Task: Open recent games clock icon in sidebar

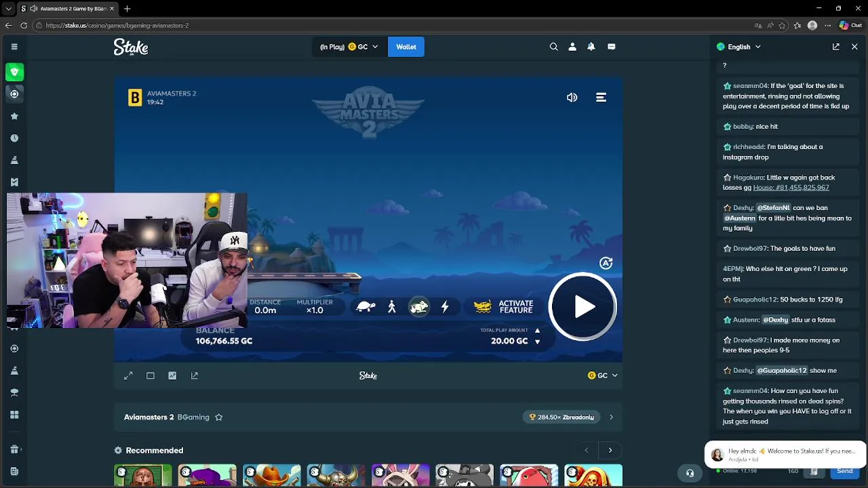Action: pyautogui.click(x=14, y=138)
